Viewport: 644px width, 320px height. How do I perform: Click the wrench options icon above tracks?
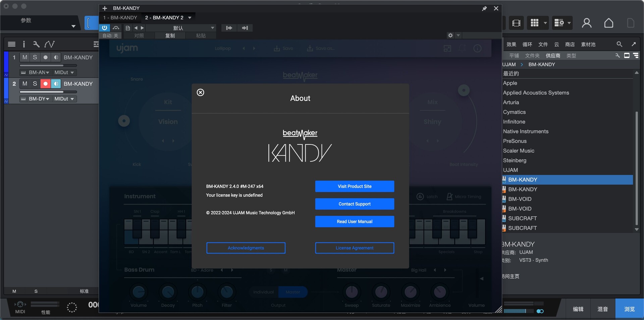click(36, 44)
